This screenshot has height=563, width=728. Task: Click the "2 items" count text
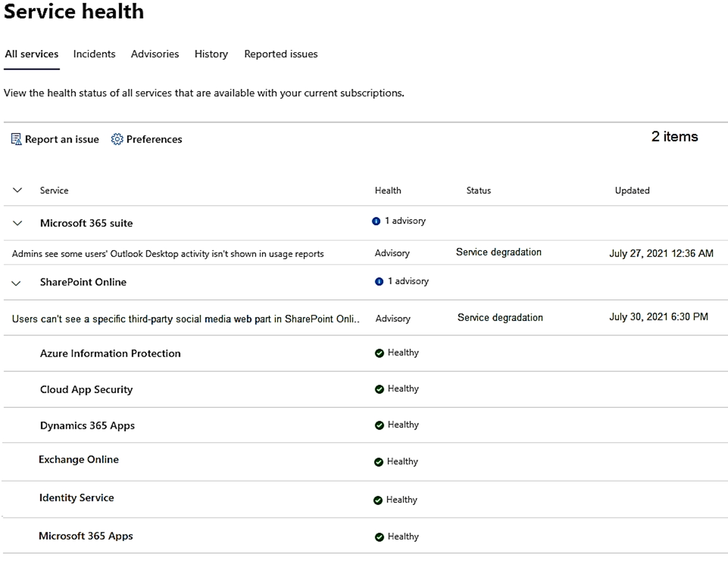click(675, 137)
